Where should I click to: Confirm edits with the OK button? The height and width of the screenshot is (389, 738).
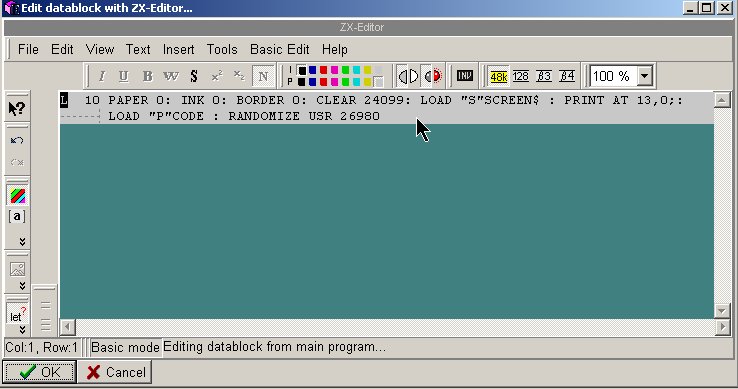tap(39, 372)
